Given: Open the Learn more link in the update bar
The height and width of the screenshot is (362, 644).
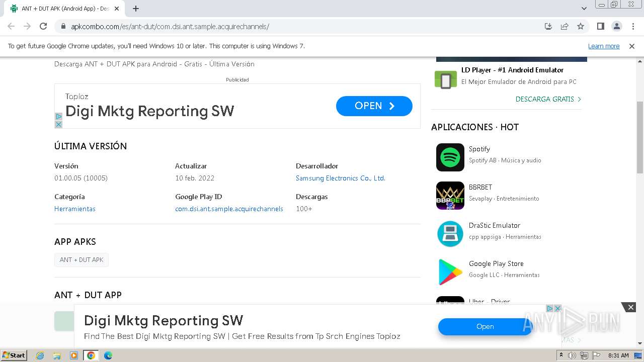Looking at the screenshot, I should [x=604, y=46].
